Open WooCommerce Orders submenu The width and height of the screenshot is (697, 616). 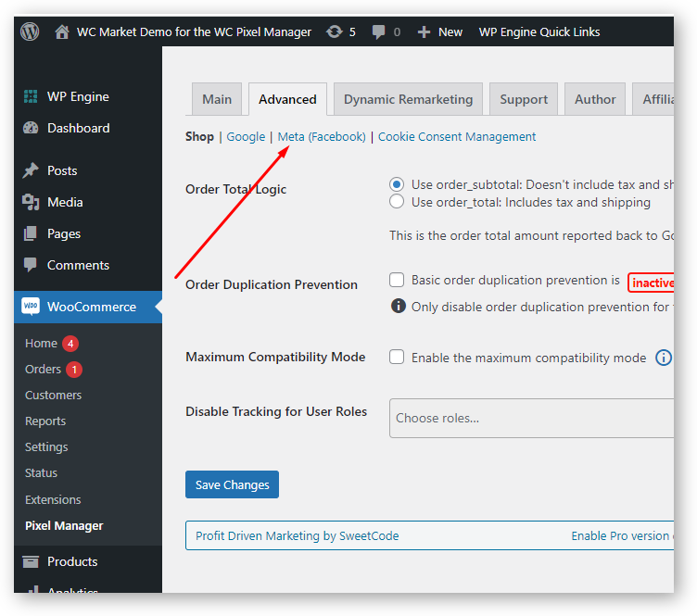44,370
